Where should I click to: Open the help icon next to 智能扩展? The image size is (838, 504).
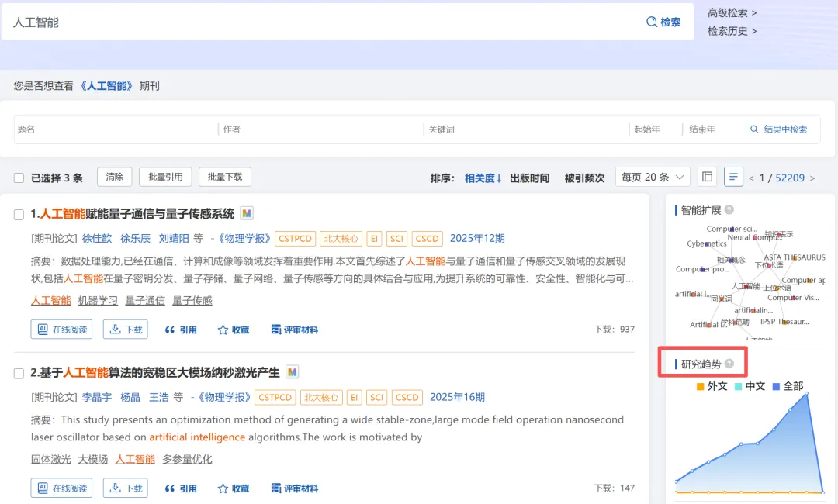point(729,210)
